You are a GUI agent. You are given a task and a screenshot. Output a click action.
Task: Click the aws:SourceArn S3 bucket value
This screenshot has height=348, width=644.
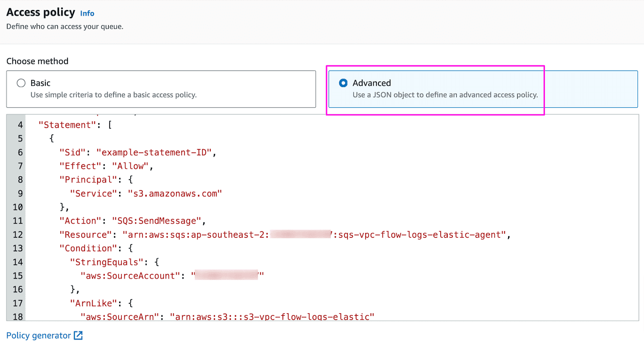(x=272, y=316)
